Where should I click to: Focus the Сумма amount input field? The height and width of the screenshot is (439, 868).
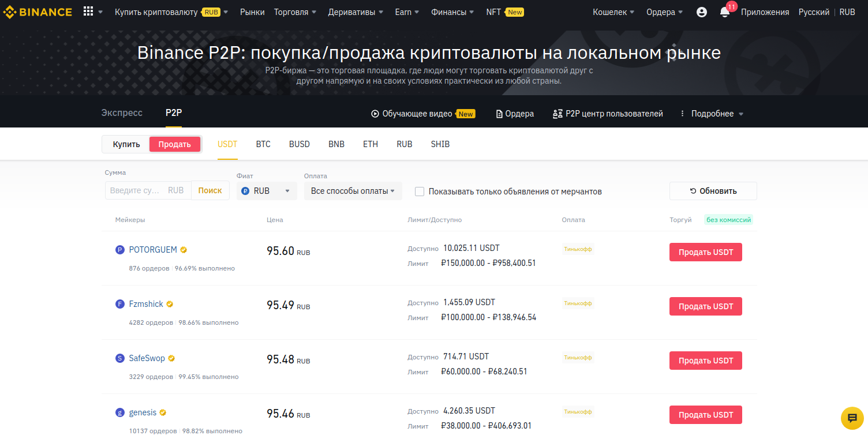[148, 190]
